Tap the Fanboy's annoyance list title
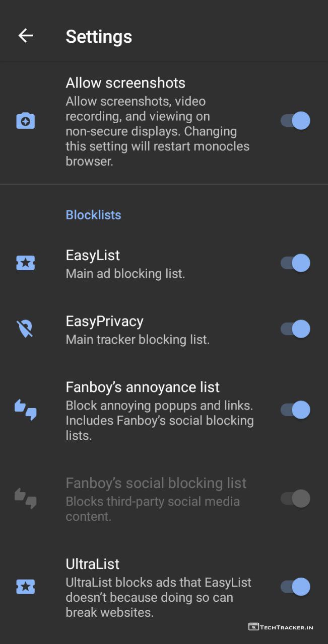 143,387
